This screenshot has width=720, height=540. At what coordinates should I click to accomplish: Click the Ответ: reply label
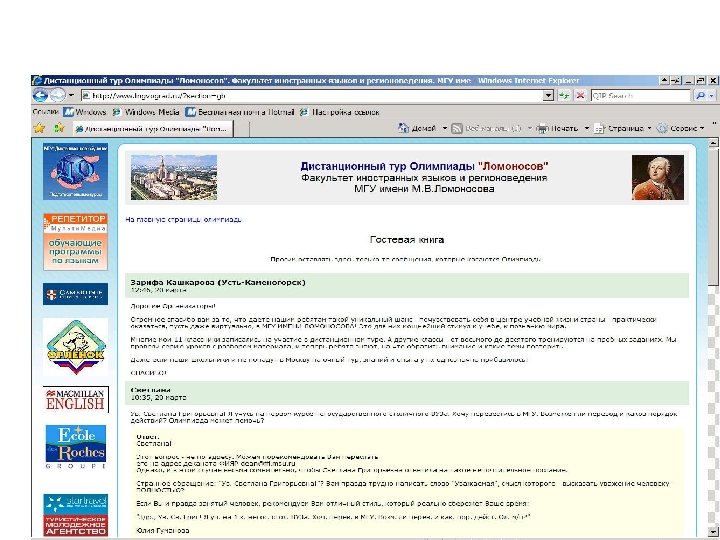click(148, 437)
